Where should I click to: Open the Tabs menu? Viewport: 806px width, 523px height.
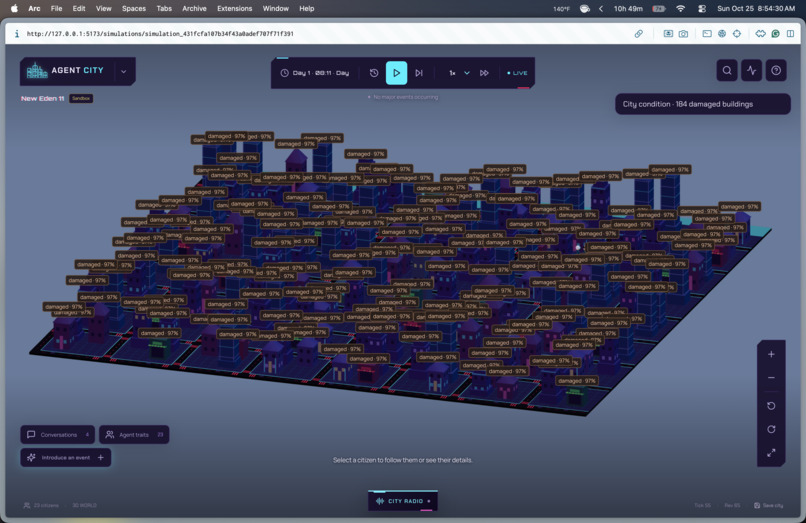click(164, 8)
